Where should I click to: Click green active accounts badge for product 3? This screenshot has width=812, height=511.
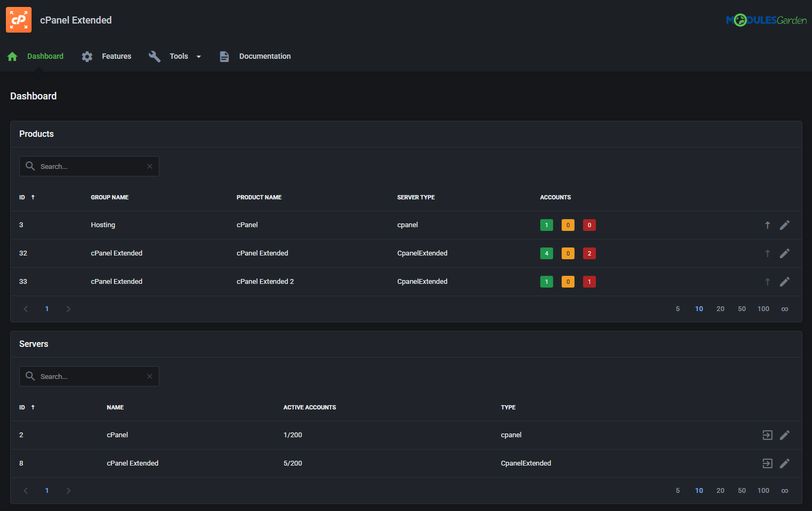547,225
